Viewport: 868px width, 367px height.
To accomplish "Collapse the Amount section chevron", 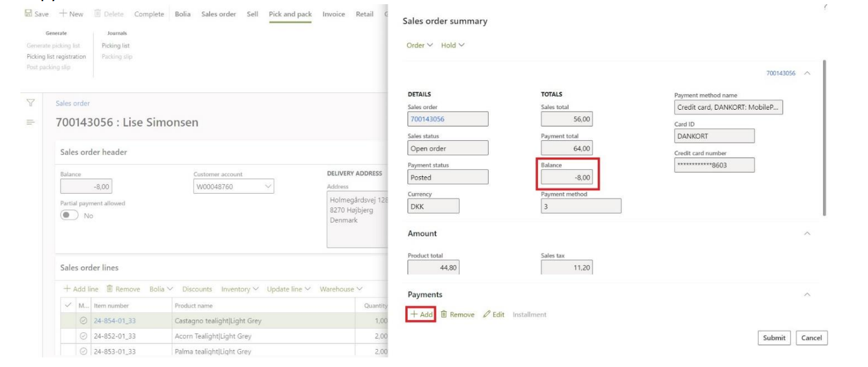I will click(807, 233).
